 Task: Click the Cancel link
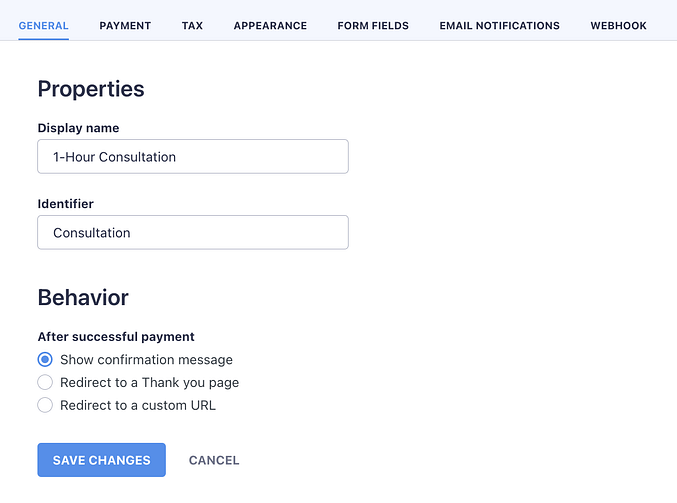click(x=214, y=461)
